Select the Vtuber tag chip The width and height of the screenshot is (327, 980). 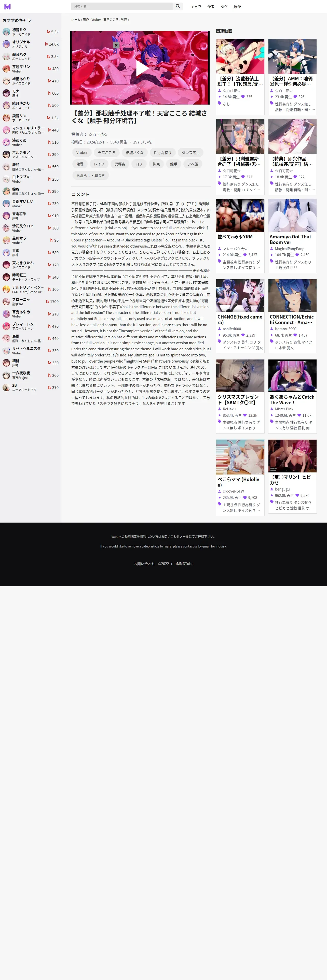coord(82,153)
